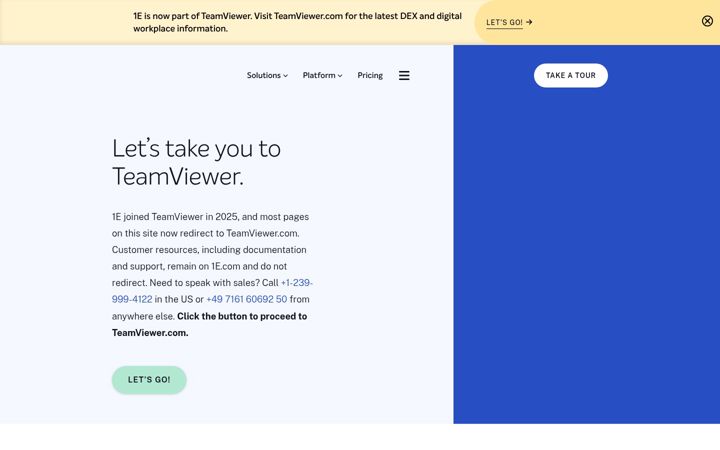
Task: Open the Pricing page
Action: (370, 75)
